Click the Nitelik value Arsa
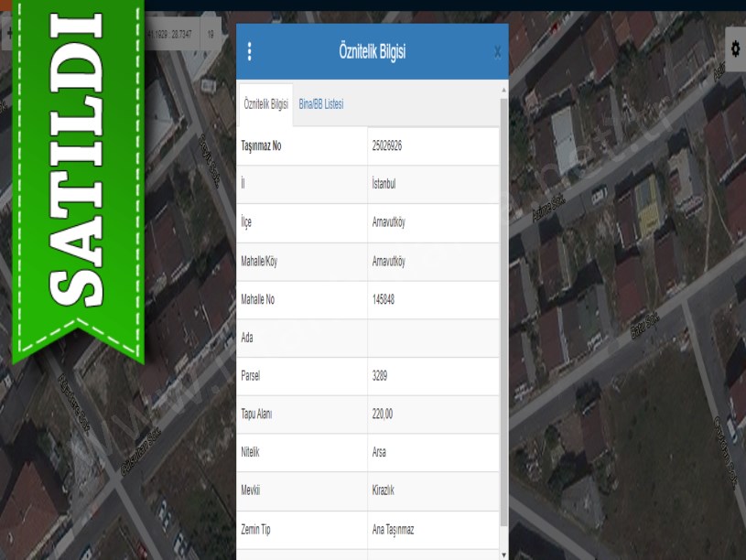This screenshot has width=746, height=560. pos(380,452)
